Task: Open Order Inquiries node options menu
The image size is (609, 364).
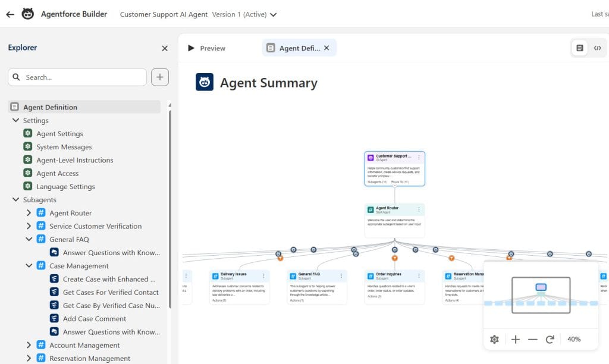Action: (x=419, y=276)
